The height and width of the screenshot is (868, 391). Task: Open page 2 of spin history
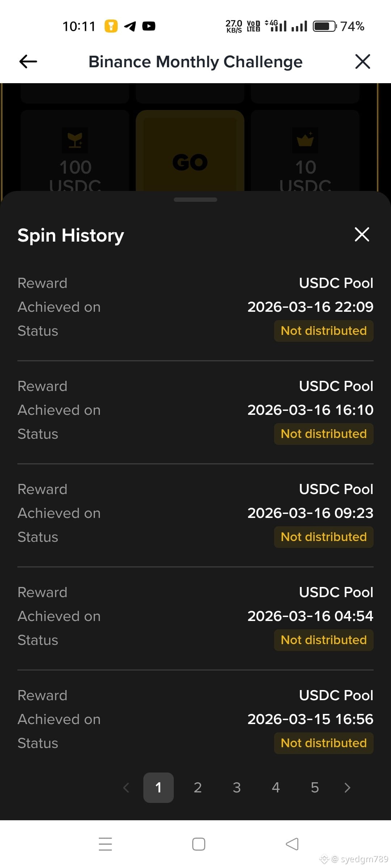click(x=198, y=788)
